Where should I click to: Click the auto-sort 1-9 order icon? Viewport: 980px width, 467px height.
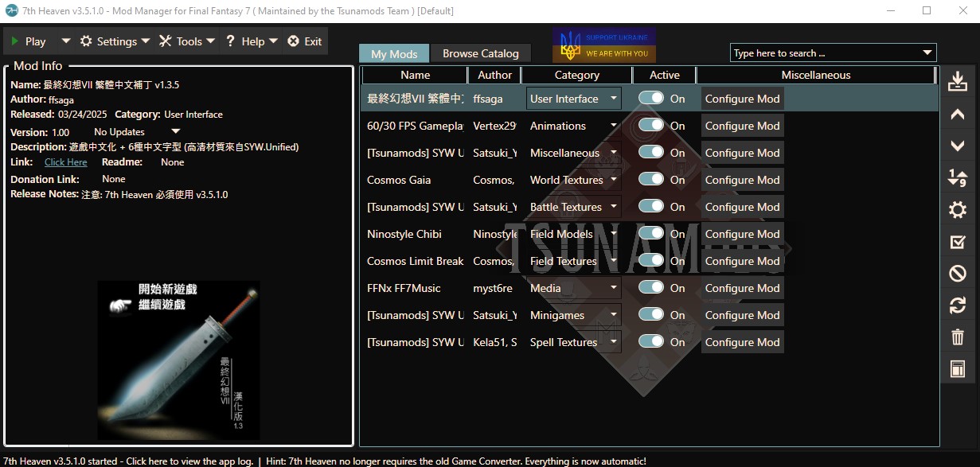pos(958,177)
